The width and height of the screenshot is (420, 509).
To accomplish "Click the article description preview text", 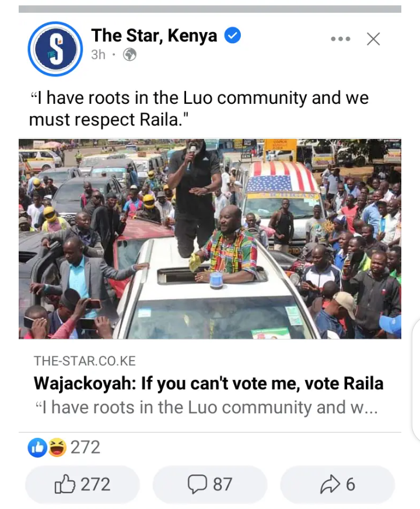I will coord(206,407).
